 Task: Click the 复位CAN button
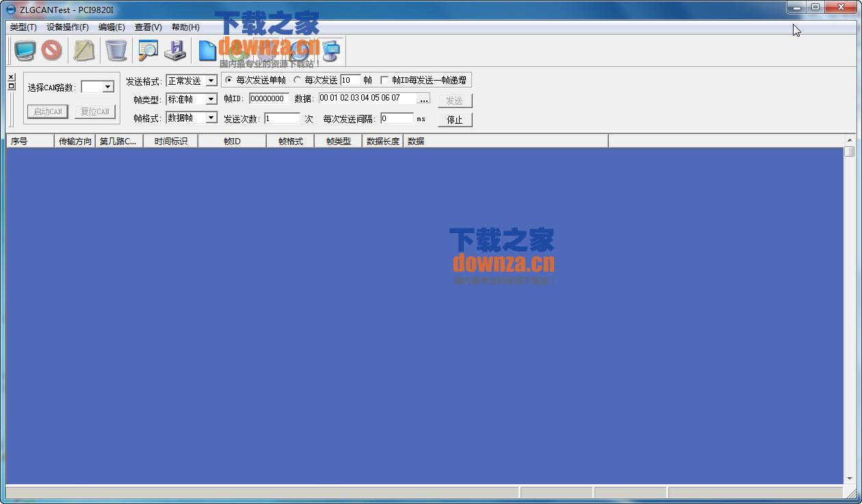click(x=95, y=111)
